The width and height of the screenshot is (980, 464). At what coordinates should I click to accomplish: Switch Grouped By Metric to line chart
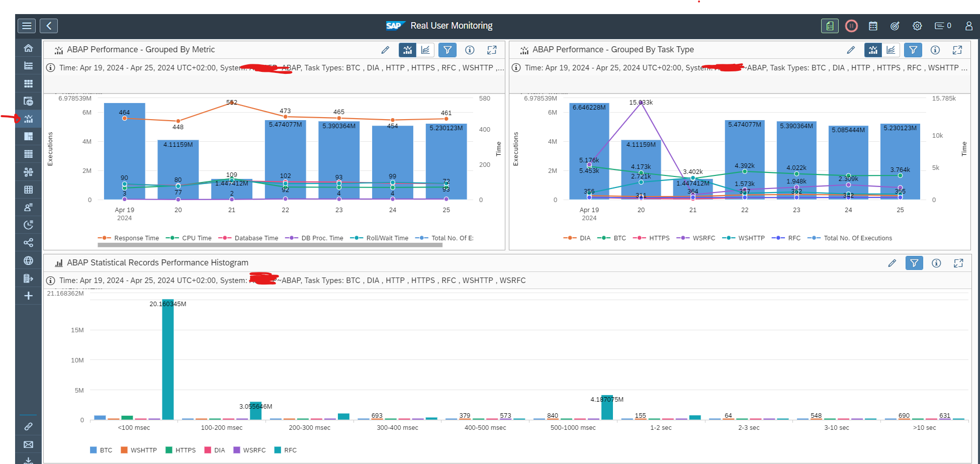(x=425, y=50)
